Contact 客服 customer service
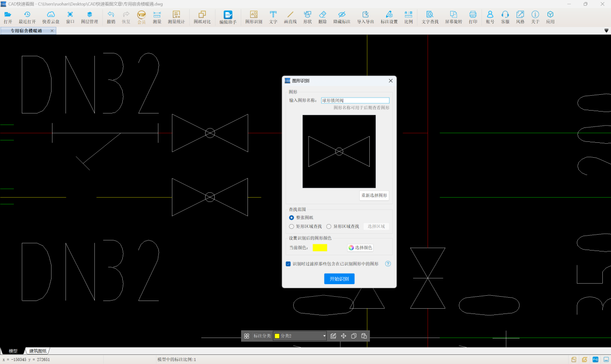This screenshot has width=611, height=364. 505,17
